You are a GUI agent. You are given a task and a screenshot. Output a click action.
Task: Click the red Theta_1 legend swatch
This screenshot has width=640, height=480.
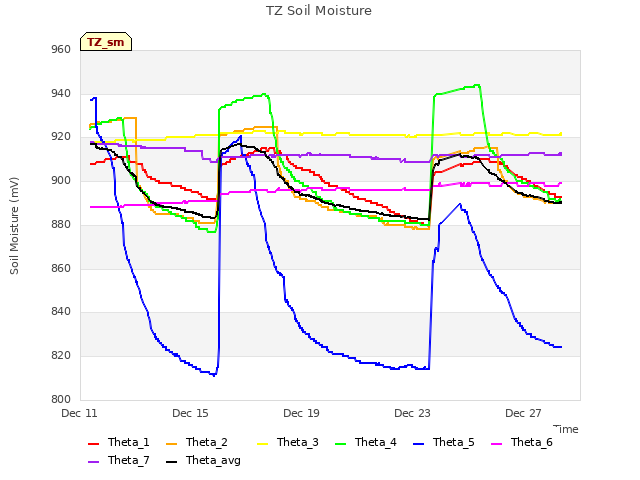pyautogui.click(x=93, y=444)
